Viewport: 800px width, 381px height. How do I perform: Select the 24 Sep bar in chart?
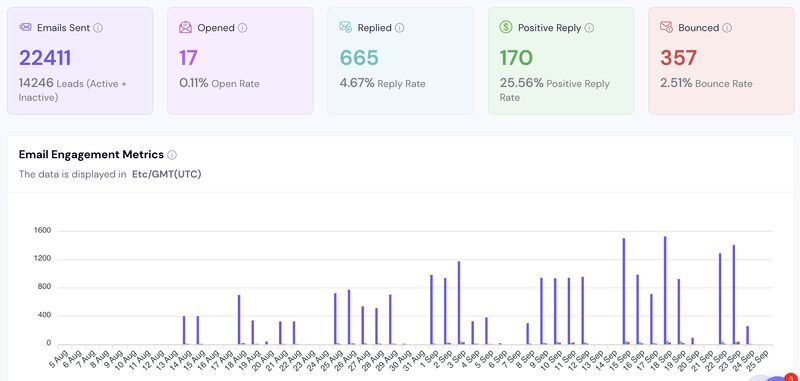(x=747, y=335)
